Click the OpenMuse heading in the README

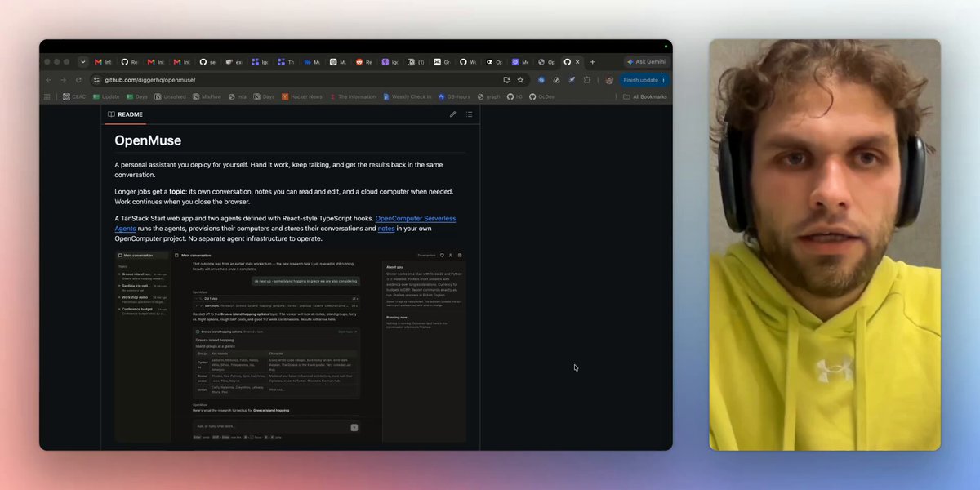click(x=148, y=140)
